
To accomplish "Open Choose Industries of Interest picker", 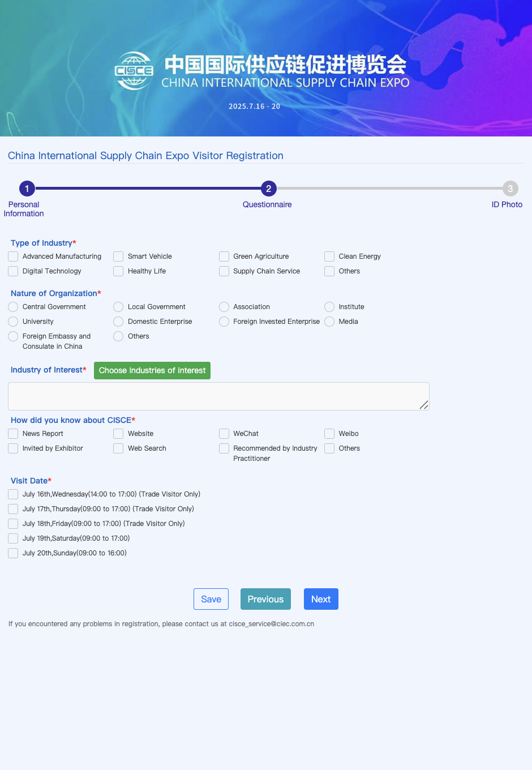I will click(152, 370).
